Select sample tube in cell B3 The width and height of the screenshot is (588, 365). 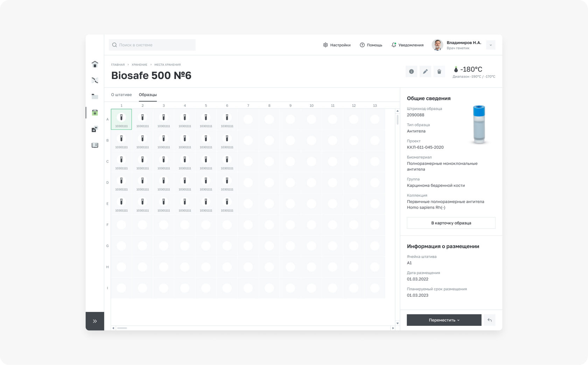coord(164,140)
